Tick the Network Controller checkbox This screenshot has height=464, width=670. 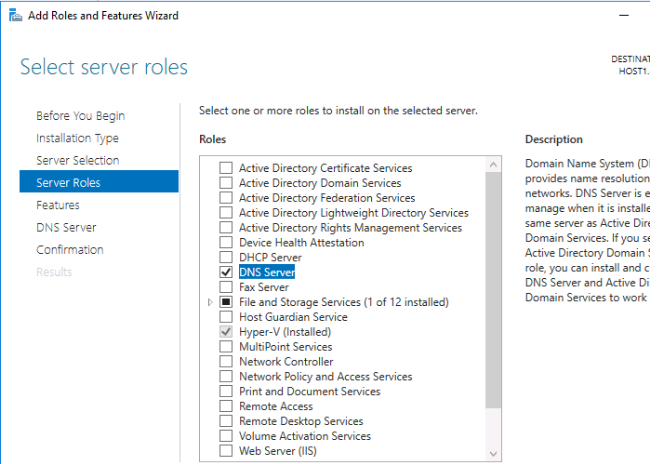(226, 361)
